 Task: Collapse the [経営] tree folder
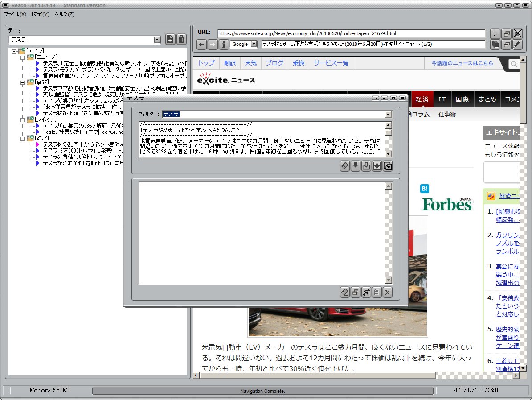point(22,139)
